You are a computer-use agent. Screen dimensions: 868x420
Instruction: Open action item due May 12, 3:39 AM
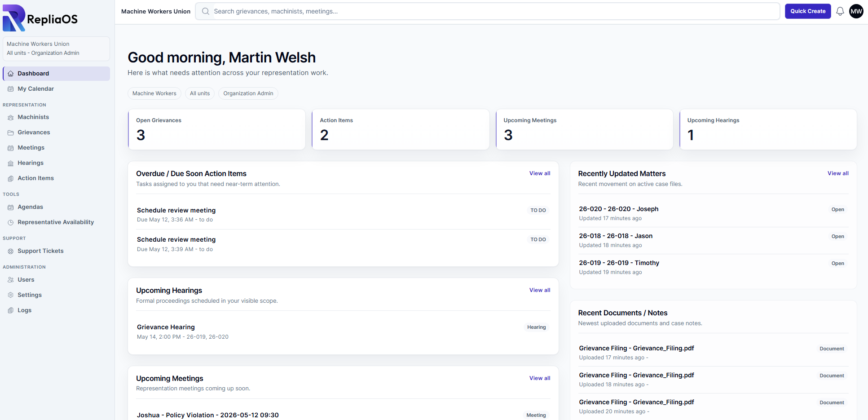pyautogui.click(x=343, y=244)
